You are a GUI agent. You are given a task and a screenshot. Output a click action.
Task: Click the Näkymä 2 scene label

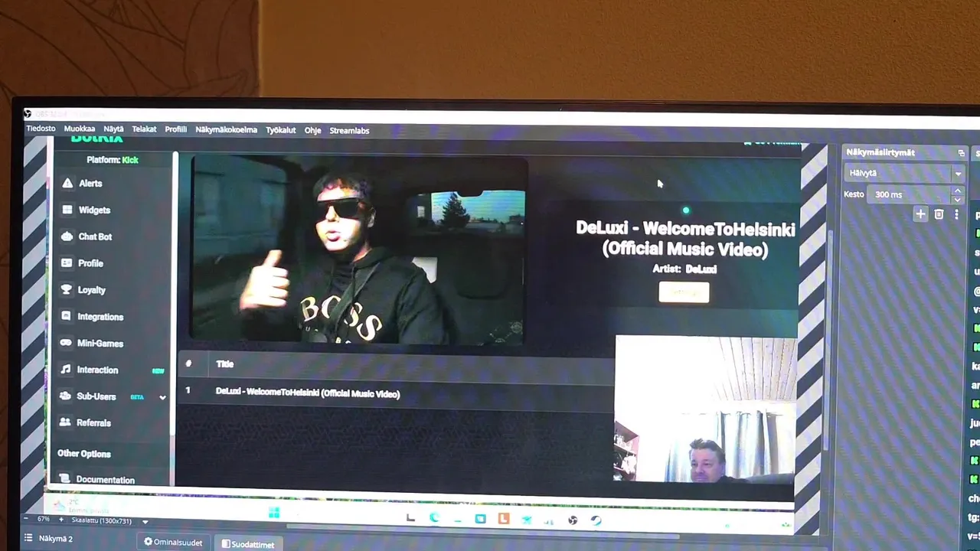(56, 539)
